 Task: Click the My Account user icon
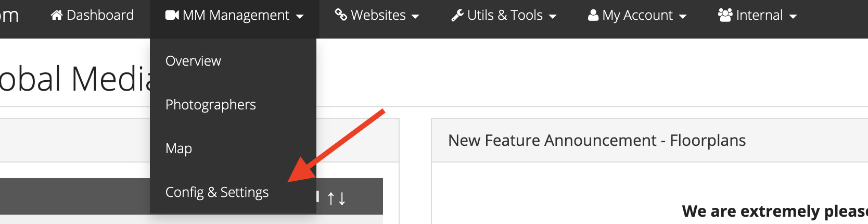click(593, 15)
